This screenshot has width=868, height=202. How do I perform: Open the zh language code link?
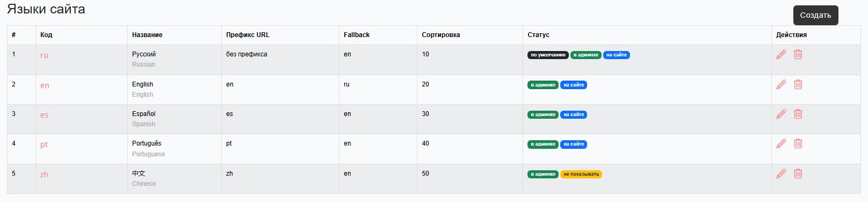[x=44, y=175]
